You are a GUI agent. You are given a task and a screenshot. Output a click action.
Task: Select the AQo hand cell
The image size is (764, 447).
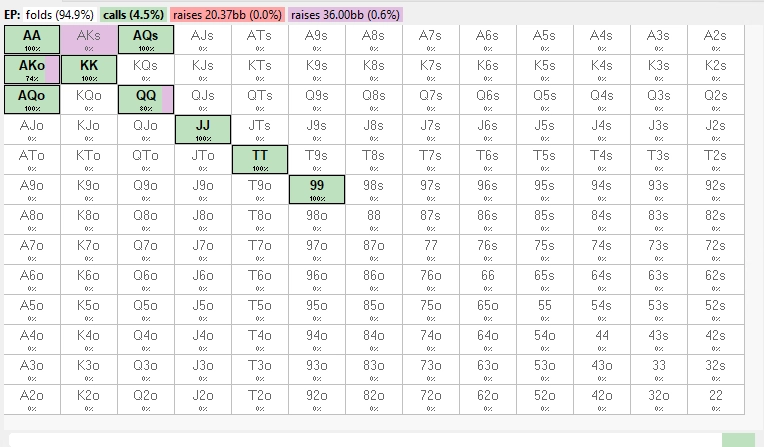(31, 100)
